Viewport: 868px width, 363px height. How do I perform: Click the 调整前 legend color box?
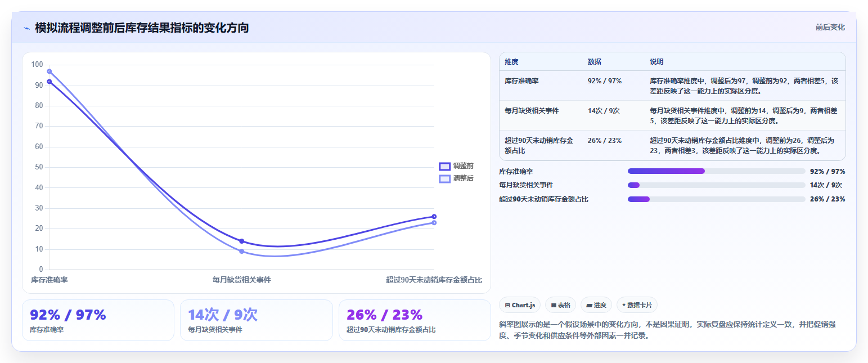click(445, 166)
